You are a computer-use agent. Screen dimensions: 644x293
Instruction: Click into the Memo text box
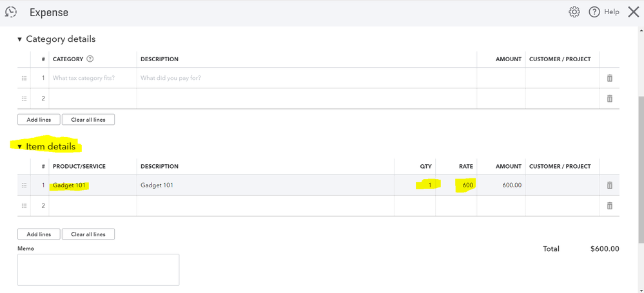pyautogui.click(x=98, y=269)
